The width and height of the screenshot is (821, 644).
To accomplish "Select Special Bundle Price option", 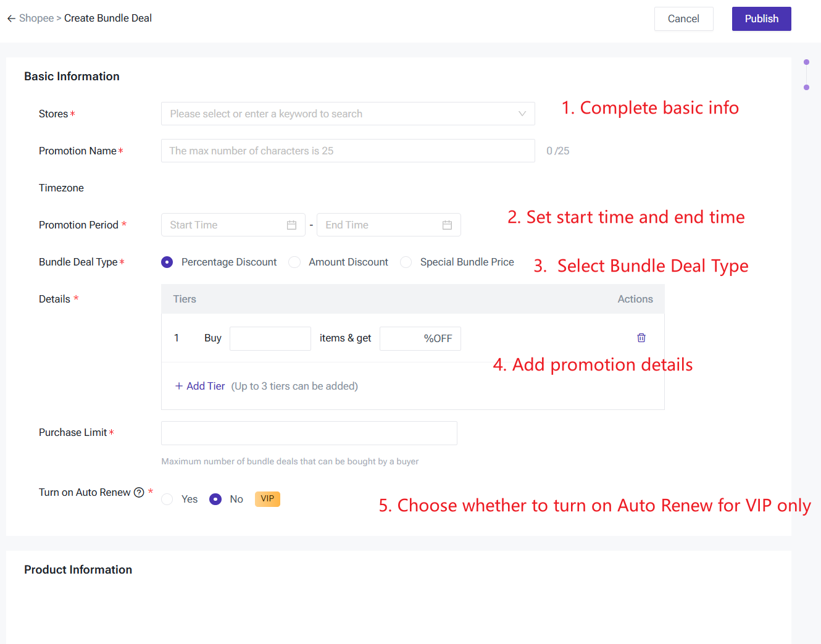I will [x=406, y=262].
